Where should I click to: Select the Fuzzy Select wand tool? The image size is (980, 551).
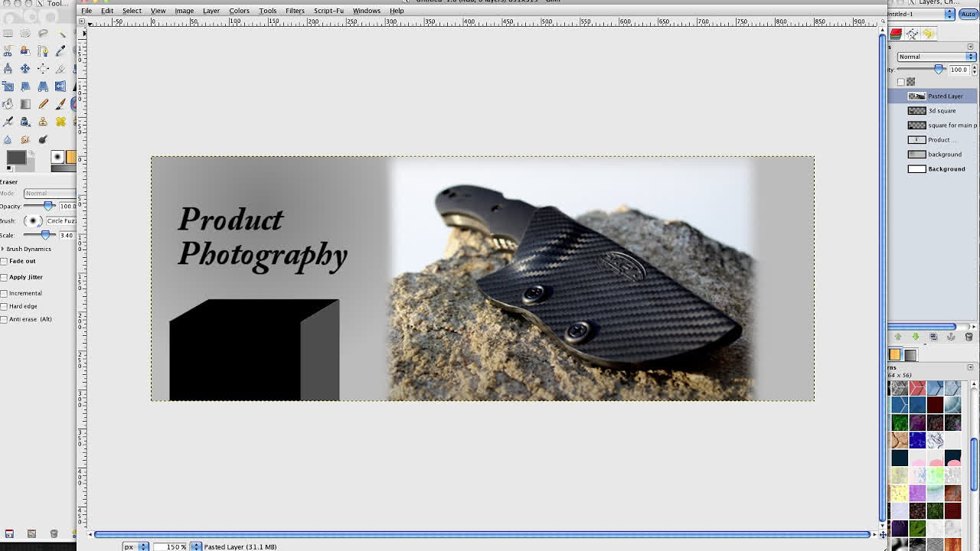[60, 33]
